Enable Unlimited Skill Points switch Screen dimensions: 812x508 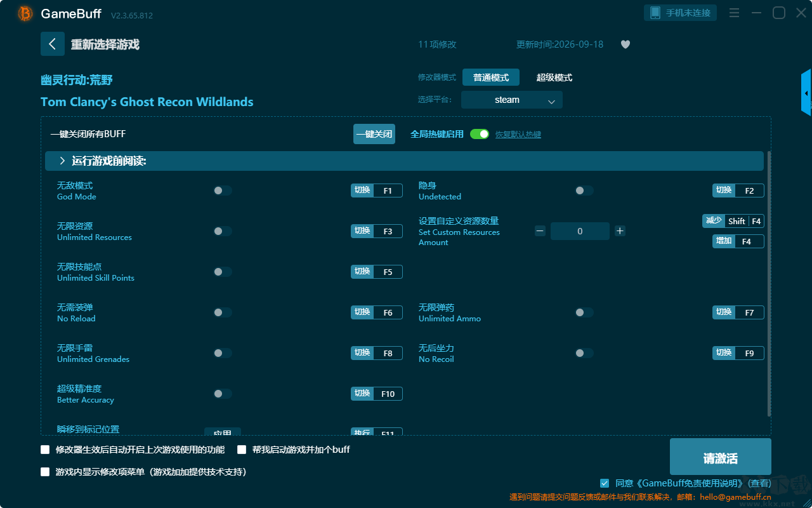(x=223, y=272)
